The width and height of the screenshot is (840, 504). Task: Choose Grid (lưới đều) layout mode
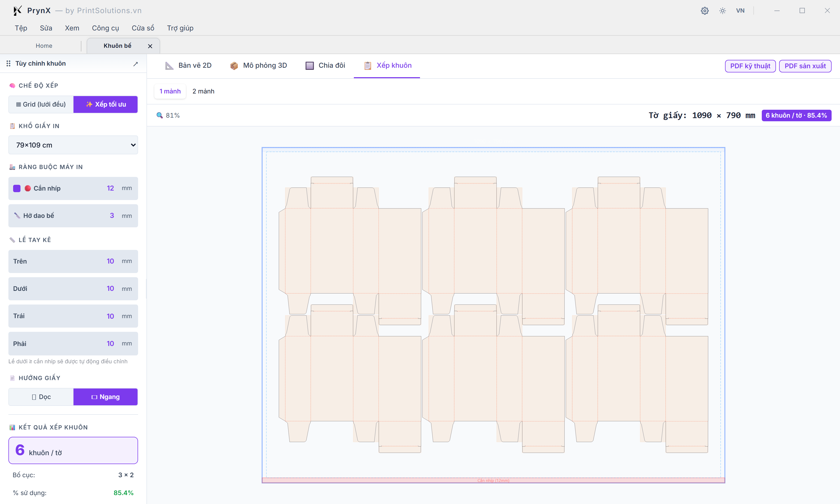(x=41, y=104)
